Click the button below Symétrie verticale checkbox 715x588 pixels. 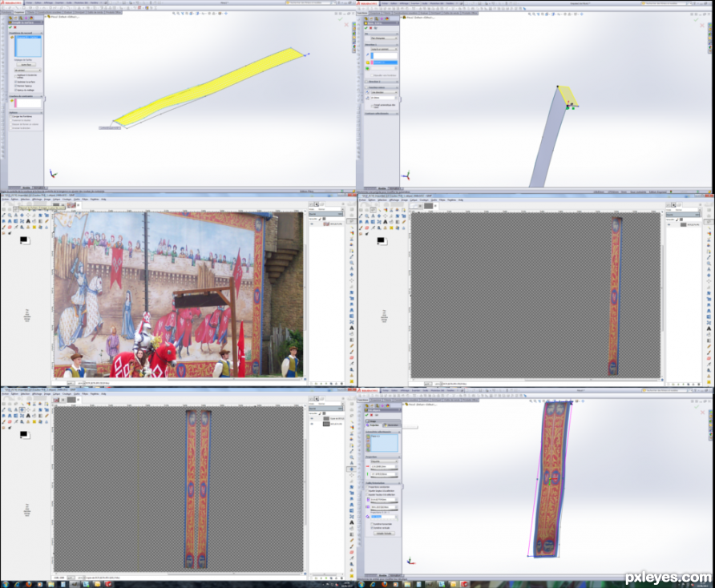(385, 534)
